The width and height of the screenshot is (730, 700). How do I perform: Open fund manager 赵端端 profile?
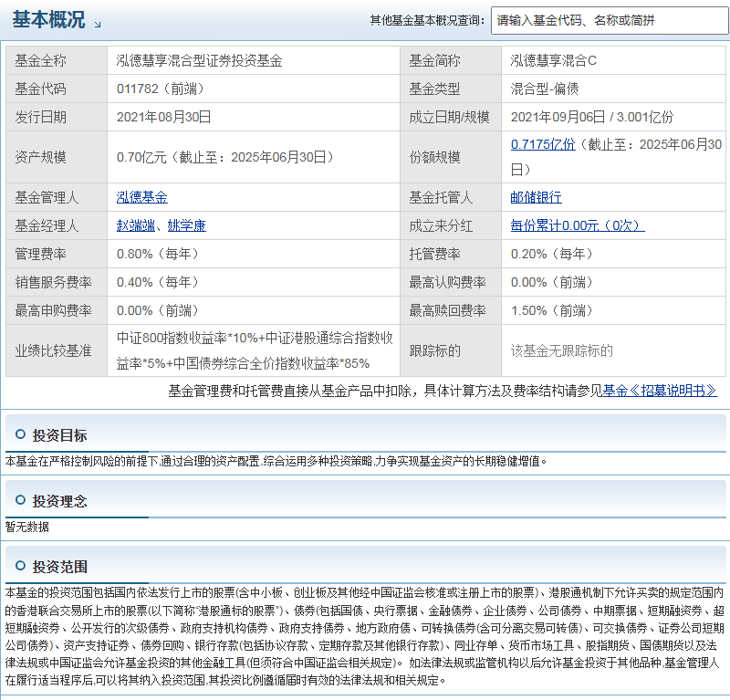click(135, 226)
